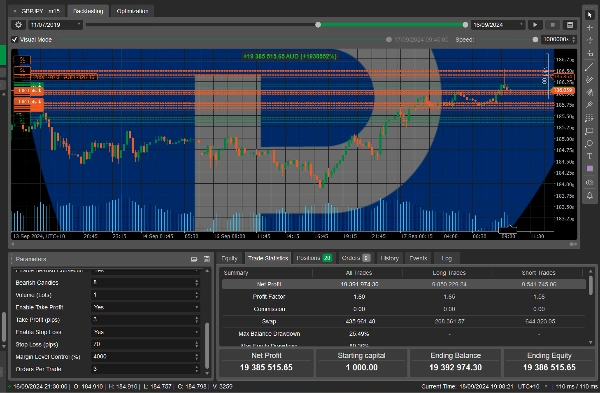Click the Volume (Lots) stepper
Screen dimensions: 600x393
[x=197, y=295]
